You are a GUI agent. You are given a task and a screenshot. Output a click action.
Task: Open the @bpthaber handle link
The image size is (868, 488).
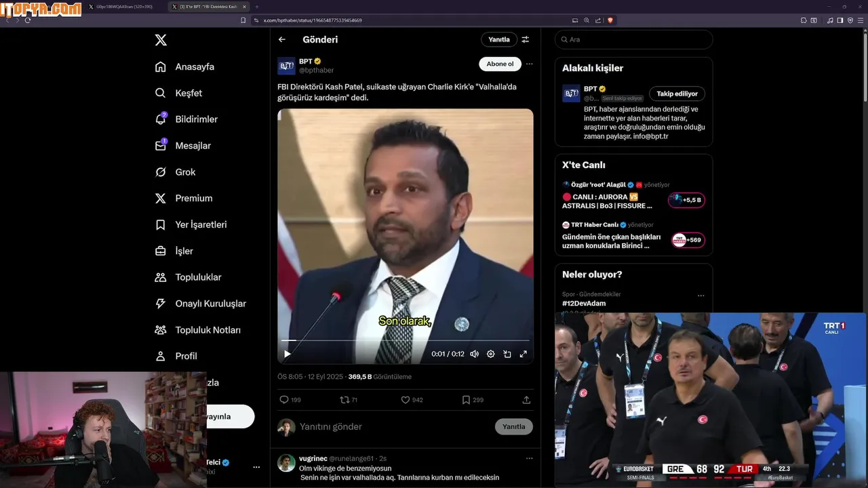click(x=316, y=70)
